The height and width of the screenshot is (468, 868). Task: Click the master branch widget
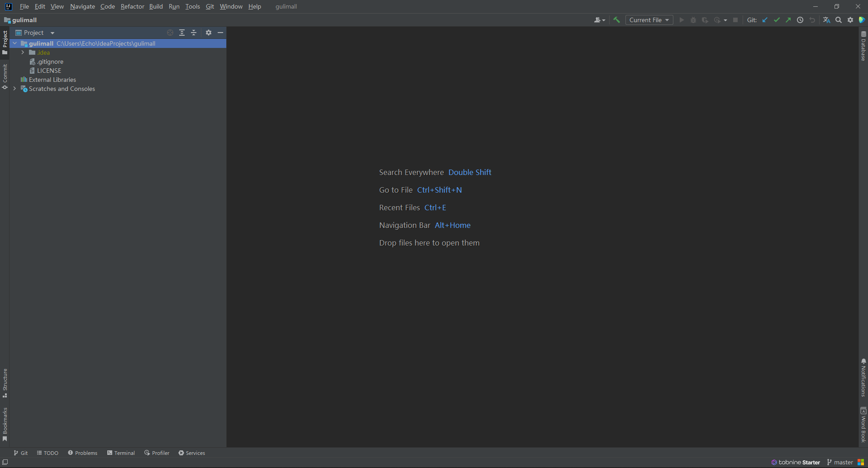tap(840, 462)
